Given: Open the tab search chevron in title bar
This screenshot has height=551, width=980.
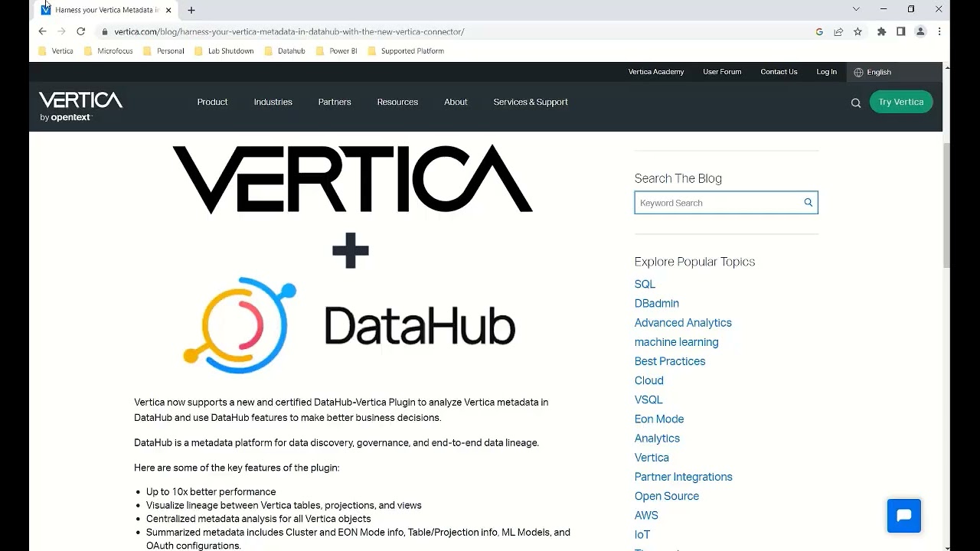Looking at the screenshot, I should 856,9.
